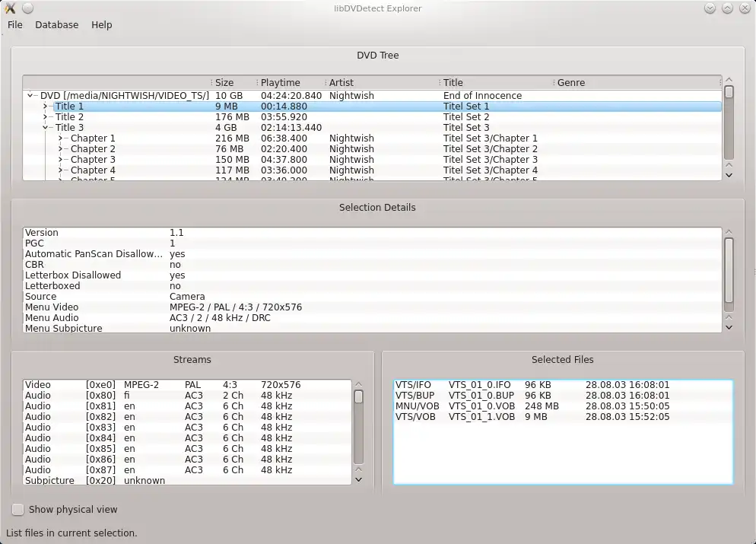756x544 pixels.
Task: Click scroll down arrow of DVD Tree
Action: click(729, 175)
